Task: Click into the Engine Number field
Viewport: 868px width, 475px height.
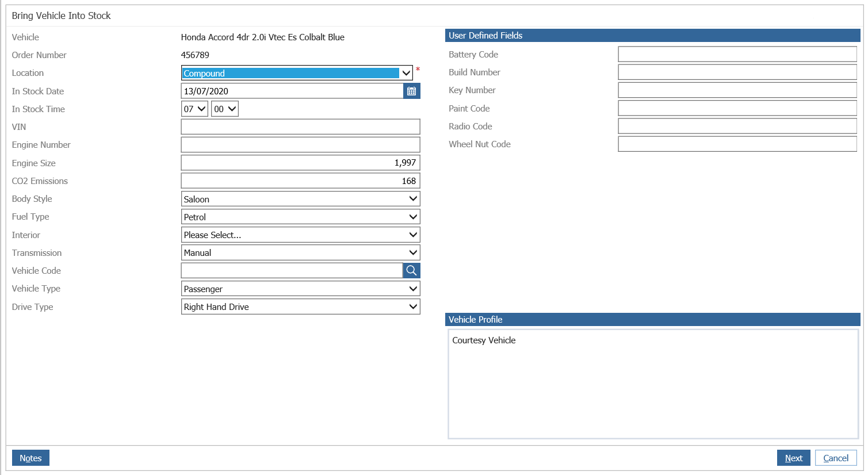Action: click(x=300, y=144)
